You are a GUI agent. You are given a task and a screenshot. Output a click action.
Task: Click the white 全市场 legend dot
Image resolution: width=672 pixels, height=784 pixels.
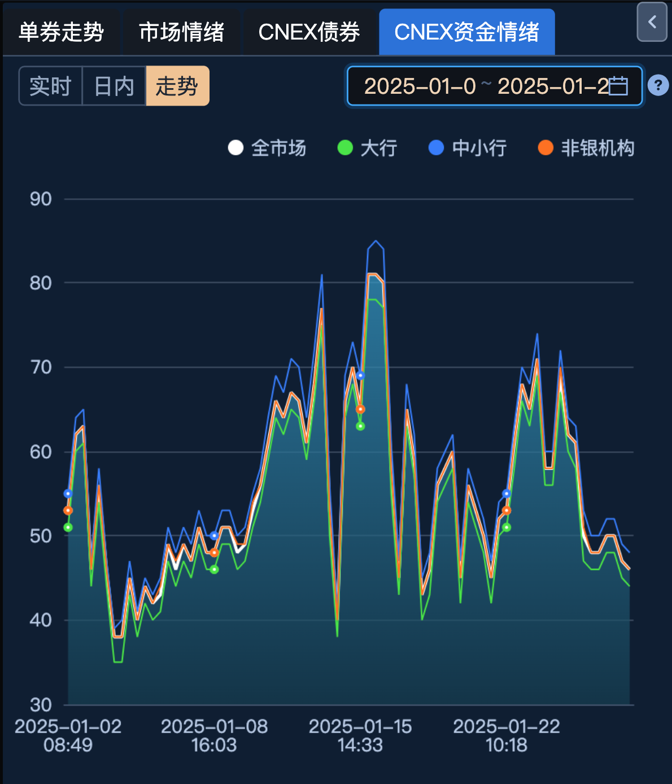[235, 148]
